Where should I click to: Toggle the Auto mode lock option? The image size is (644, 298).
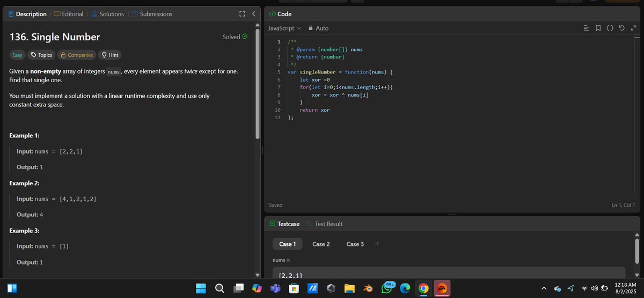tap(318, 28)
